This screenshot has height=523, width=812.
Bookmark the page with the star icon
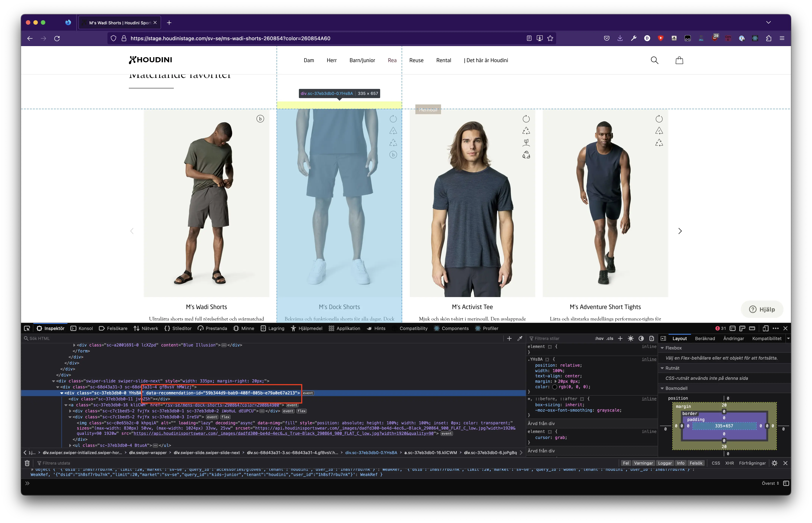[x=550, y=38]
